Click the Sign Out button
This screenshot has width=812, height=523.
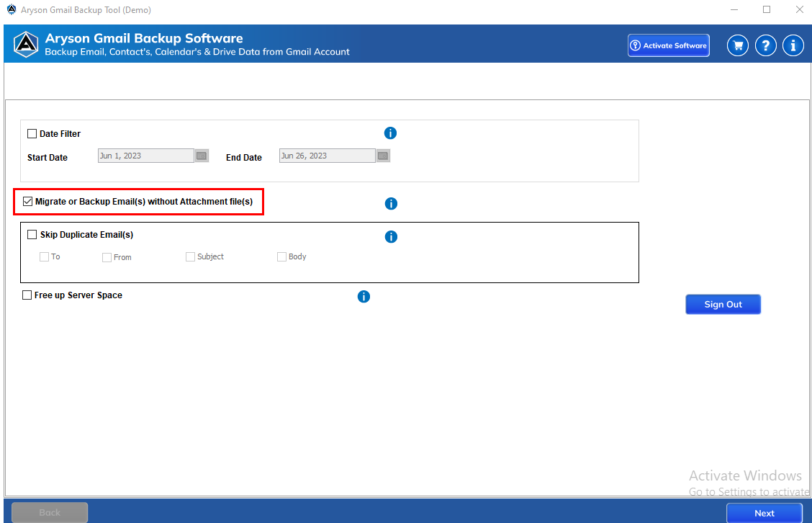point(723,304)
